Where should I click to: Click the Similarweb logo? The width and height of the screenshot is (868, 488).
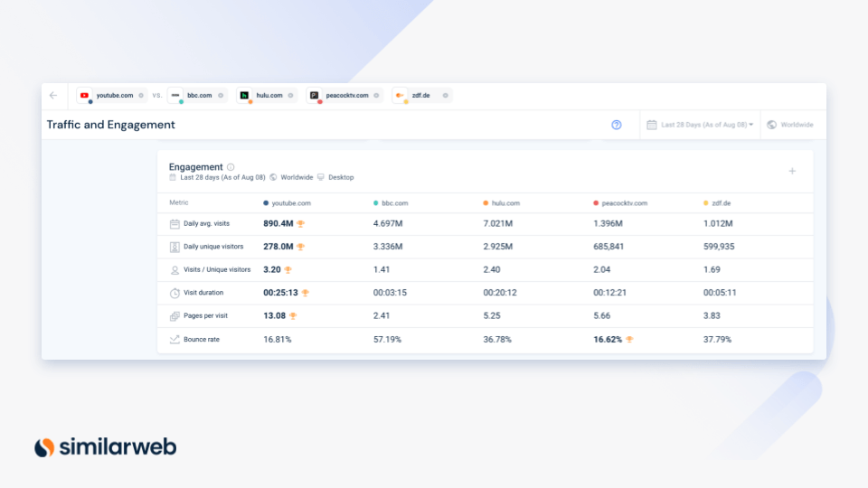pos(105,447)
